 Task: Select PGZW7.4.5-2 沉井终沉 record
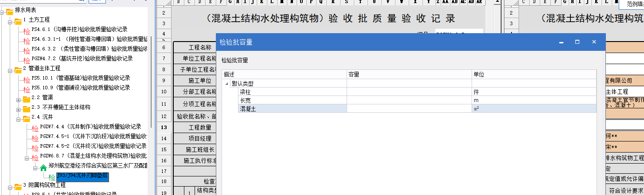click(93, 146)
